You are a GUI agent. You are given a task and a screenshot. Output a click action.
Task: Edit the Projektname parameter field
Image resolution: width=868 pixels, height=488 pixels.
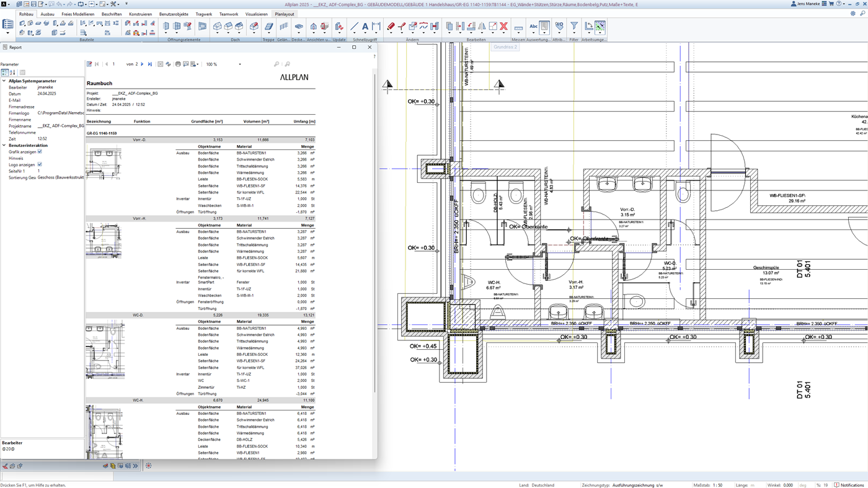coord(60,126)
